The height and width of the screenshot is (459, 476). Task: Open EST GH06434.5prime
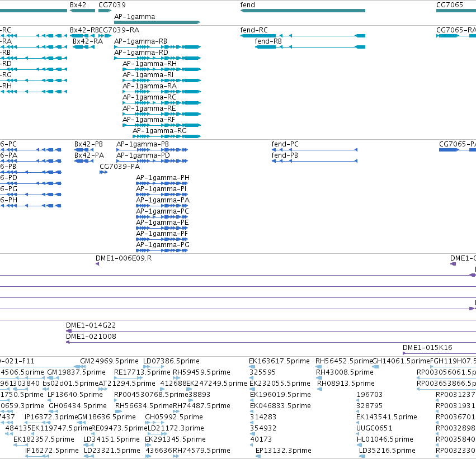pyautogui.click(x=78, y=406)
